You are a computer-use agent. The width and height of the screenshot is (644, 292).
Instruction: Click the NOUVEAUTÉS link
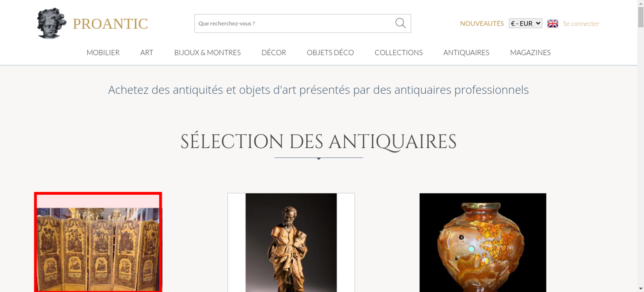pos(482,23)
